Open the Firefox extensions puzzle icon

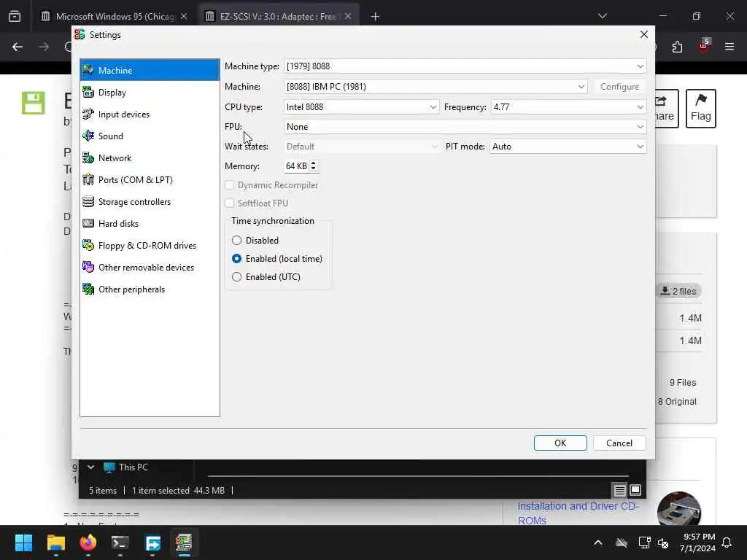coord(677,47)
